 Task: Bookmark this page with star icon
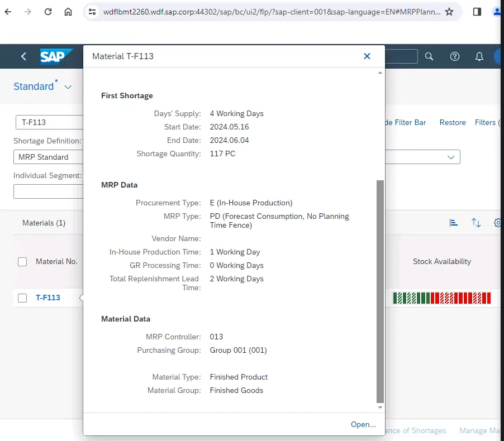pyautogui.click(x=449, y=12)
